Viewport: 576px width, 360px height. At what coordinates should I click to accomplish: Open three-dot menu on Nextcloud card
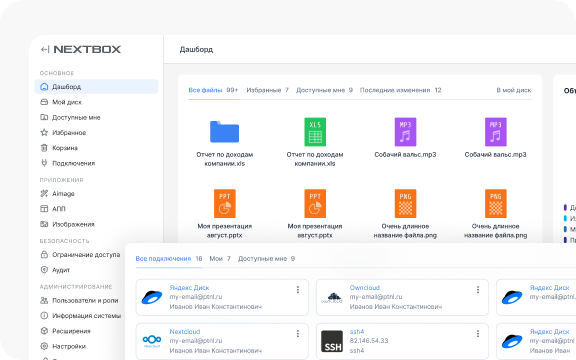tap(298, 334)
